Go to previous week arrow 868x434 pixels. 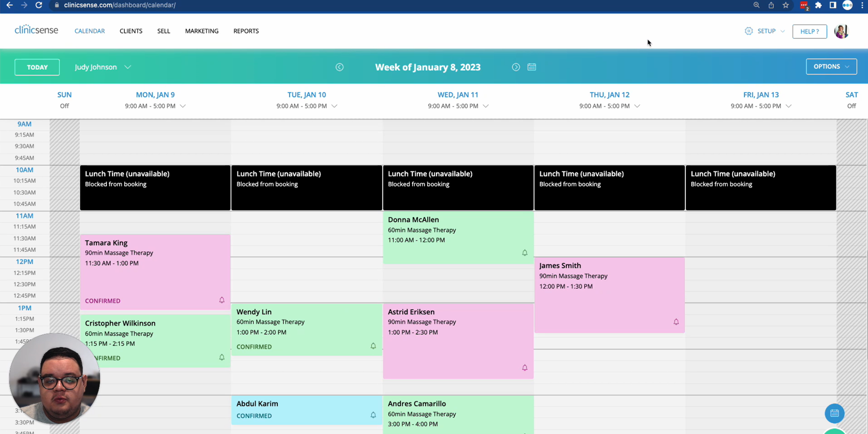[x=339, y=67]
